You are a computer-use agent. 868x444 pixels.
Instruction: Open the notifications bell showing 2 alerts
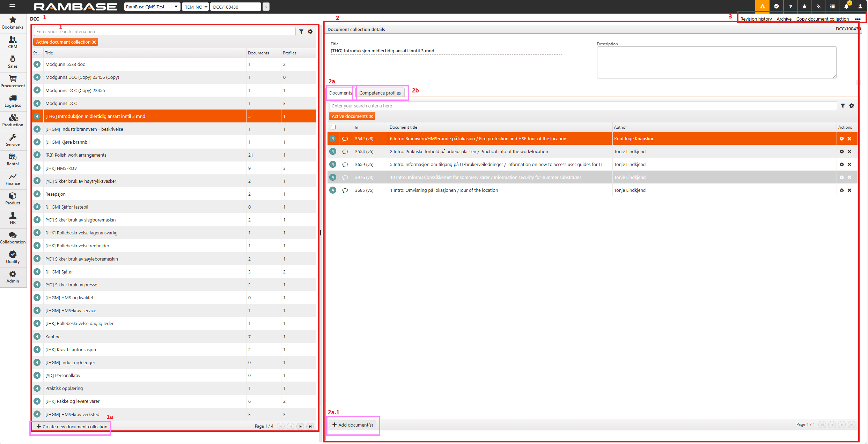coord(846,6)
